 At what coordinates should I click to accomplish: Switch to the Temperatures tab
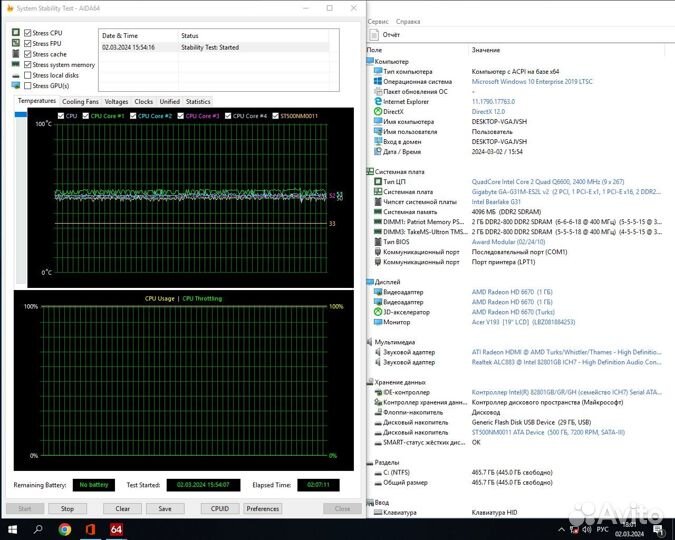coord(37,101)
